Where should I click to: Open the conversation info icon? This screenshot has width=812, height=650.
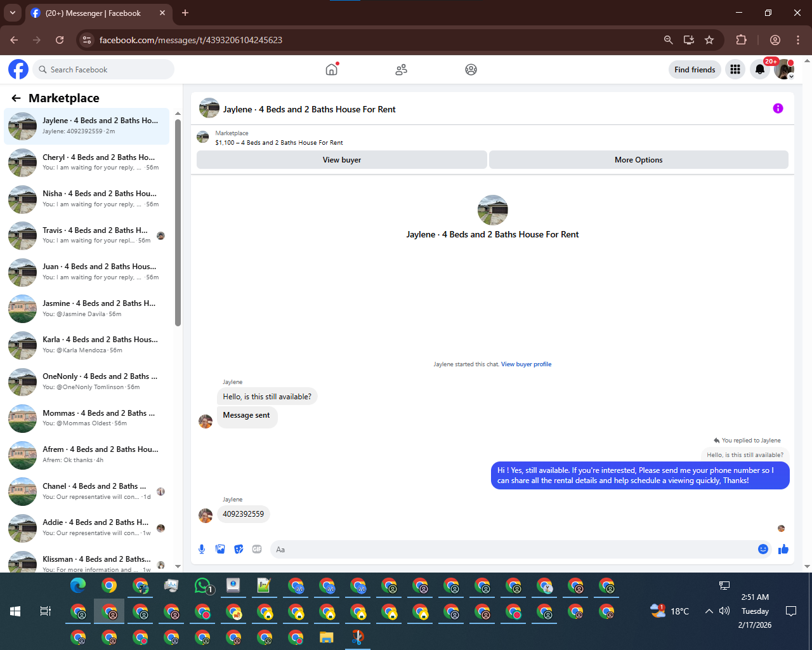point(778,109)
